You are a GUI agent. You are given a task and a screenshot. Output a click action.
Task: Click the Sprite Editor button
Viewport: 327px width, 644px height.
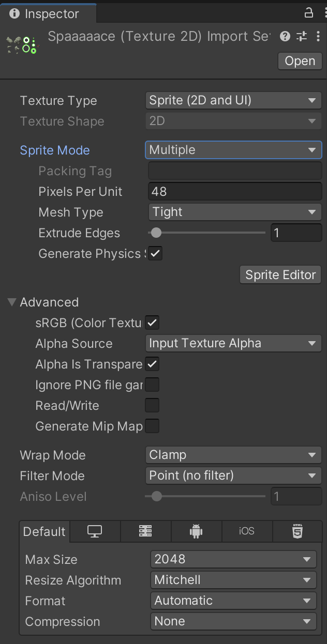coord(280,275)
